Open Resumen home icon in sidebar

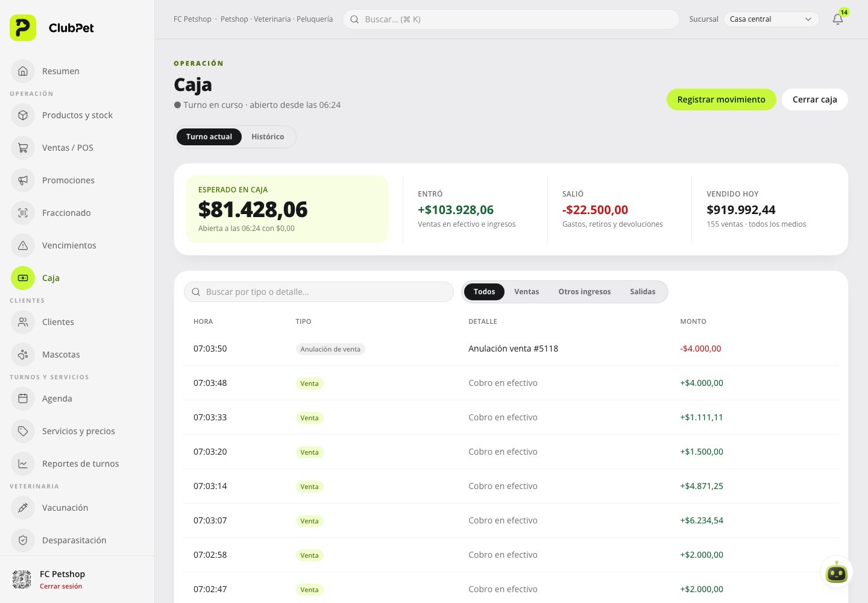point(23,71)
